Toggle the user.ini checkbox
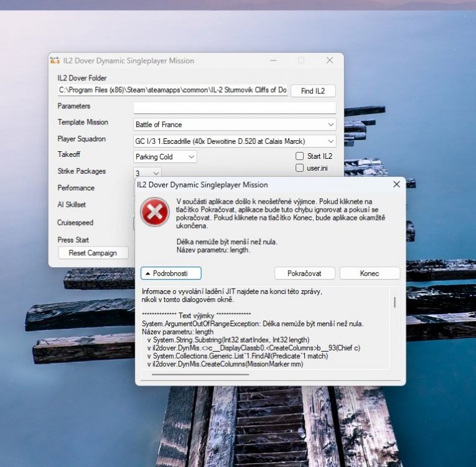The image size is (476, 467). 300,167
